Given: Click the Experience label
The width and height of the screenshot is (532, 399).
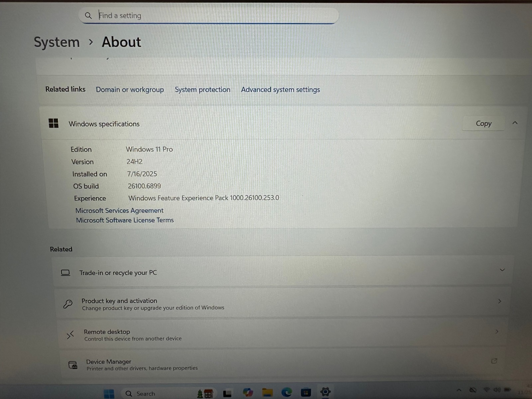Looking at the screenshot, I should [x=90, y=199].
